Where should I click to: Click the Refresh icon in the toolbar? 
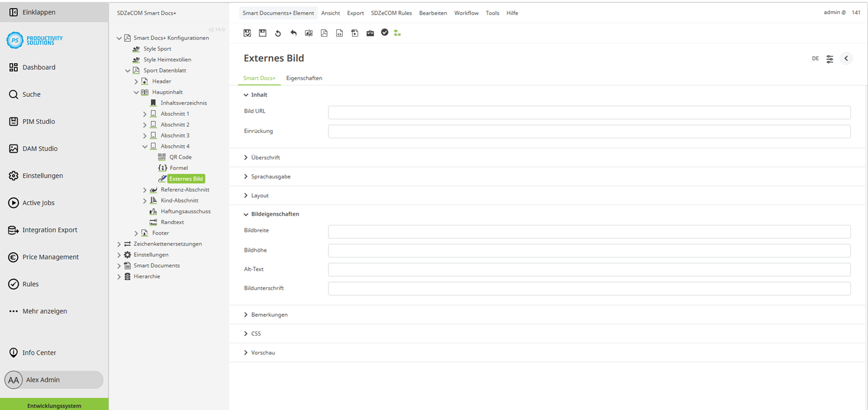point(278,33)
